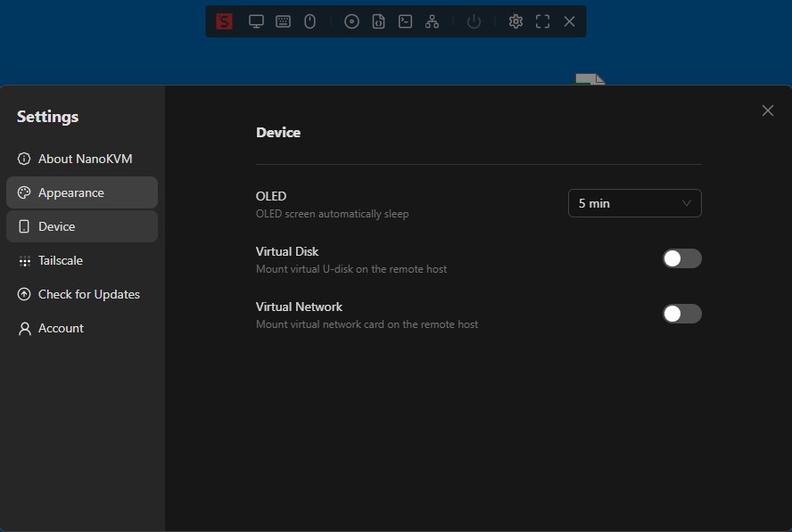Click the settings gear icon in toolbar
This screenshot has height=532, width=792.
pyautogui.click(x=516, y=21)
